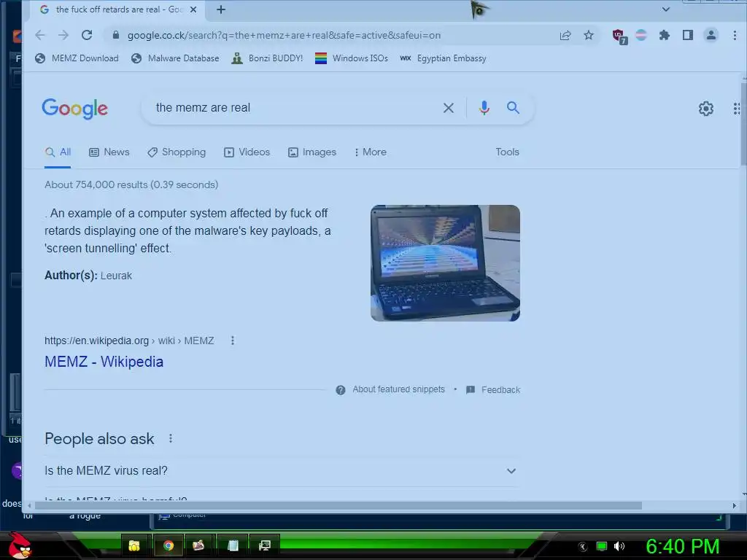This screenshot has height=560, width=747.
Task: Go forward one page in Chrome
Action: pyautogui.click(x=63, y=35)
